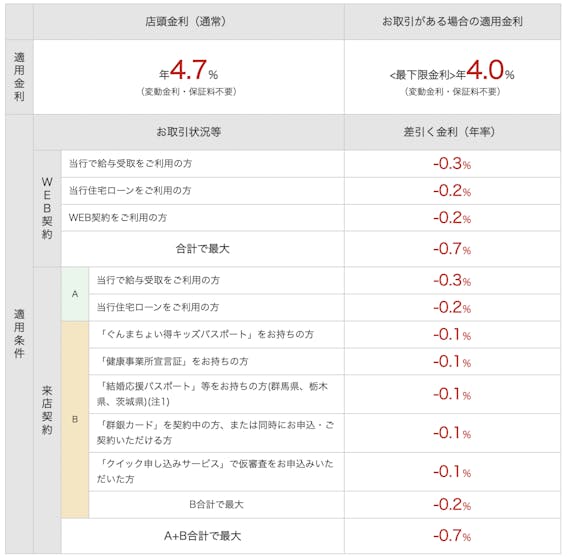570x557 pixels.
Task: Select the -0.7% value beside 合計で最大
Action: coord(452,249)
